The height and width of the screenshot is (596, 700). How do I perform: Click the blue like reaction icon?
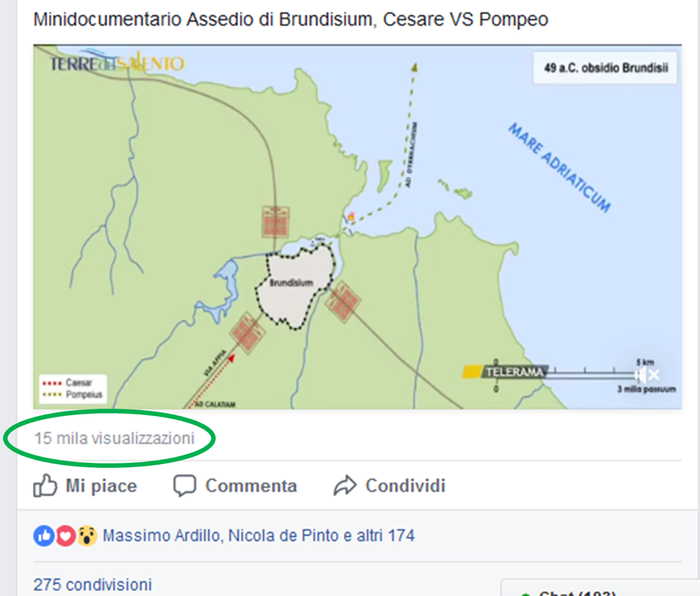click(44, 536)
